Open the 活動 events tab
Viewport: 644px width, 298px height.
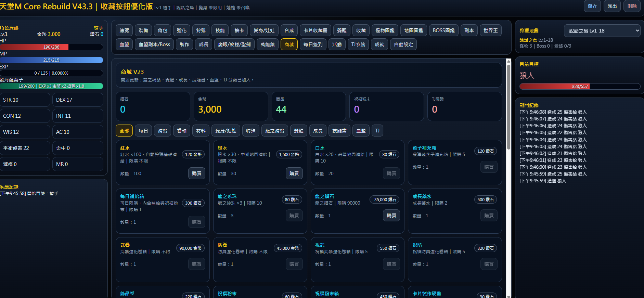tap(337, 44)
